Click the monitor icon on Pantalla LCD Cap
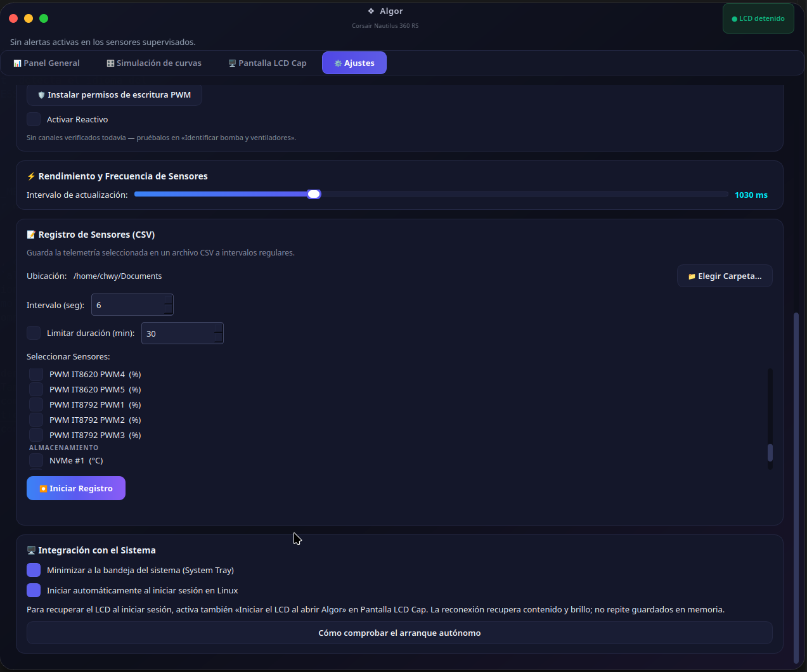The width and height of the screenshot is (807, 672). [x=232, y=63]
